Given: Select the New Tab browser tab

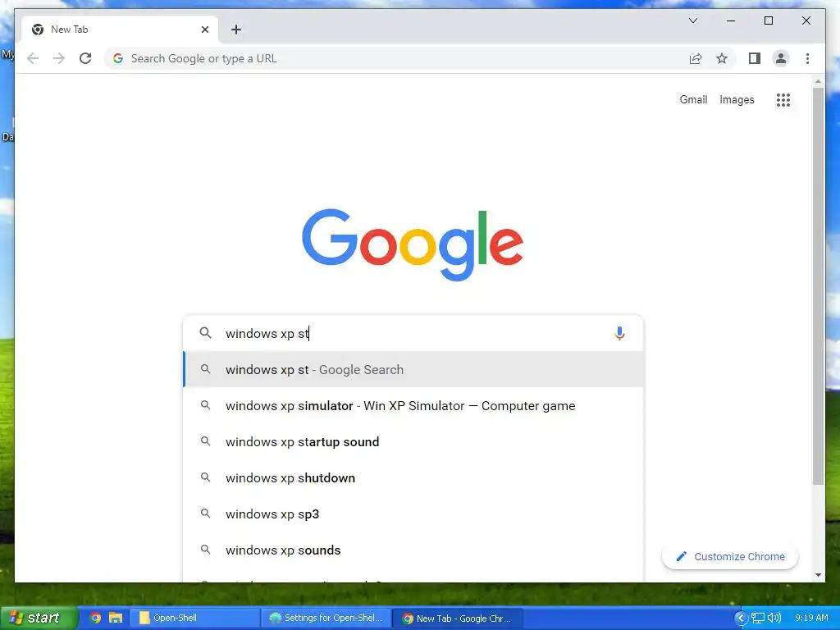Looking at the screenshot, I should pos(120,30).
